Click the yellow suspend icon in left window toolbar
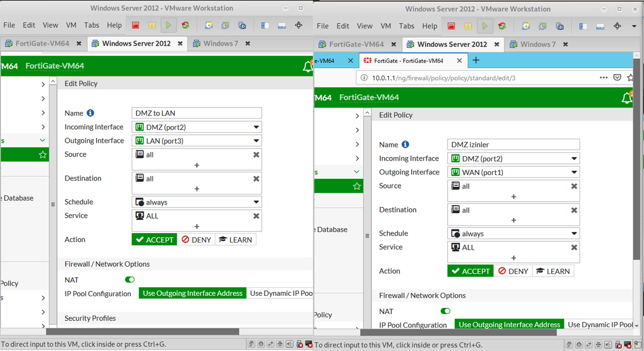This screenshot has width=644, height=351. point(152,25)
